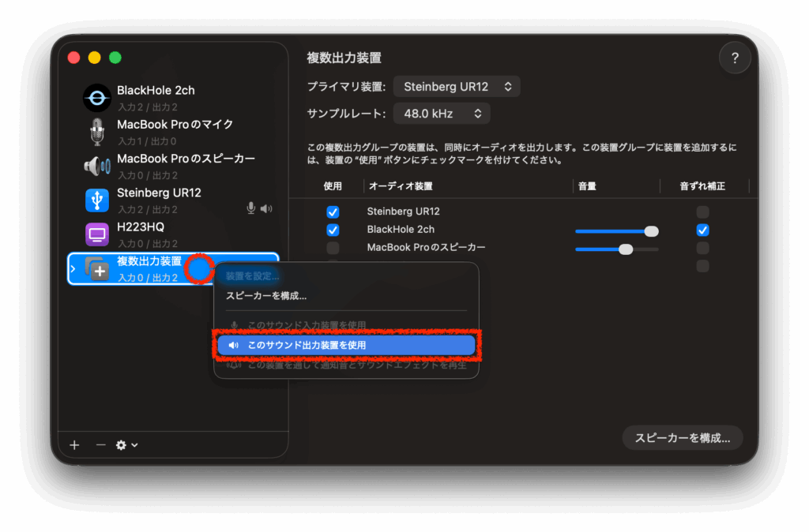Image resolution: width=809 pixels, height=532 pixels.
Task: Click 装置を設定... in the context menu
Action: [x=252, y=275]
